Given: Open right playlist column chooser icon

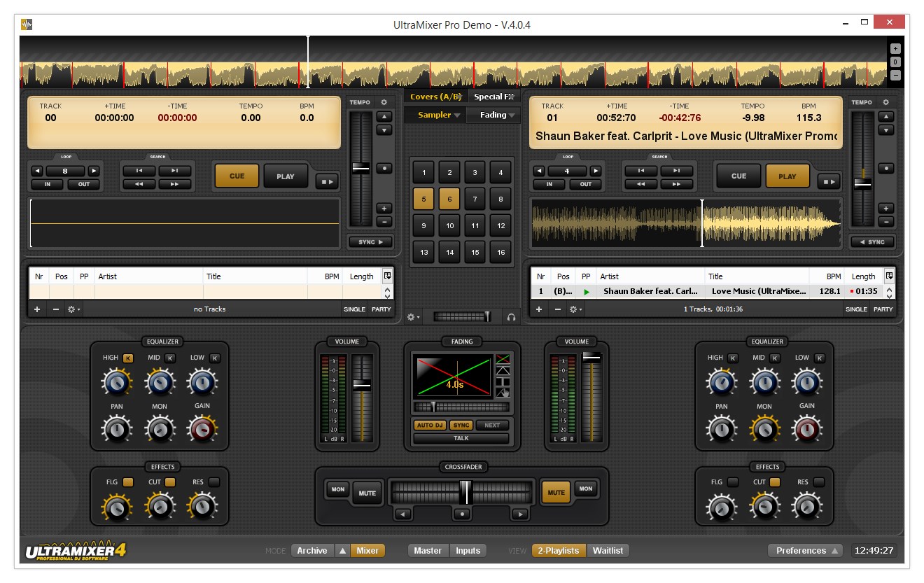Looking at the screenshot, I should pyautogui.click(x=889, y=276).
